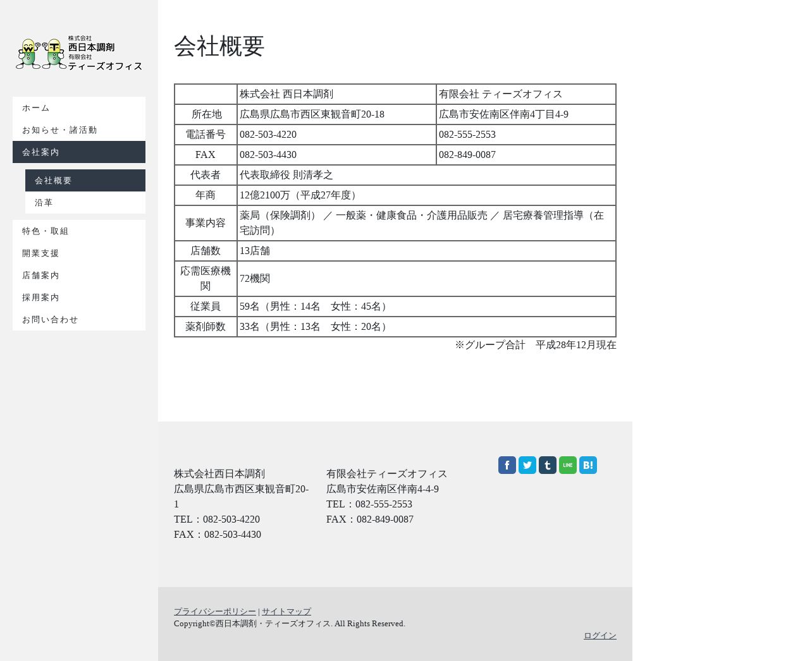Screen dimensions: 812x661
Task: Click the 応需医療機関 row label
Action: coord(206,279)
